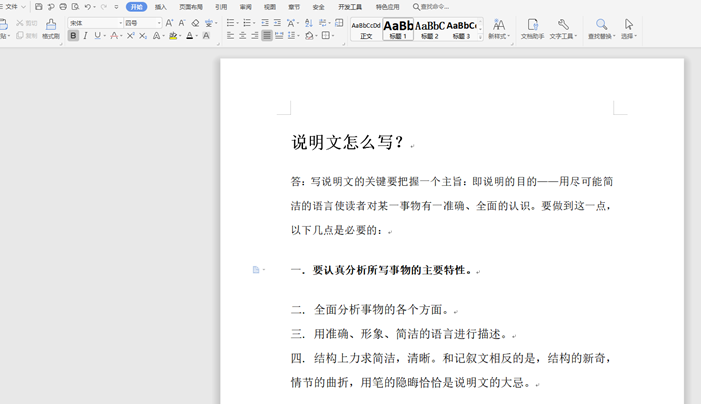This screenshot has height=404, width=701.
Task: Switch to the 页面布局 Page Layout tab
Action: click(x=191, y=7)
